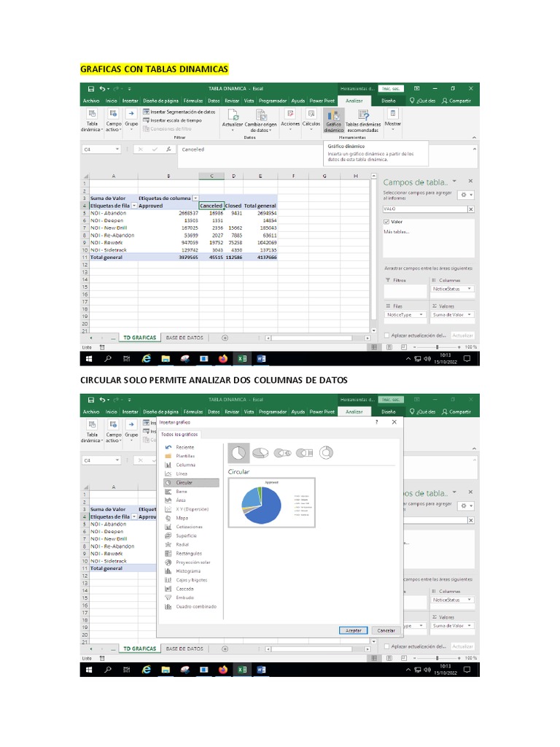The width and height of the screenshot is (560, 747).
Task: Click Internet Explorer icon in the bottom screenshot taskbar
Action: tap(146, 670)
